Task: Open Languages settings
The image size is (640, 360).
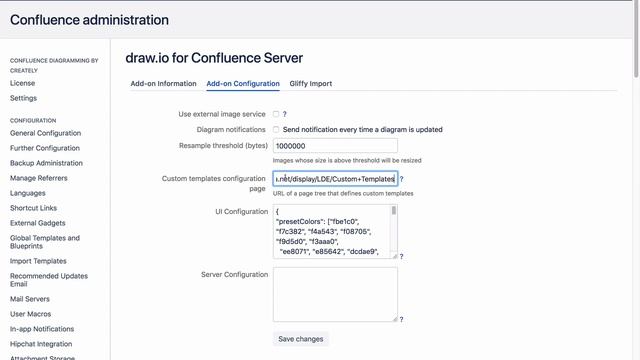Action: tap(28, 193)
